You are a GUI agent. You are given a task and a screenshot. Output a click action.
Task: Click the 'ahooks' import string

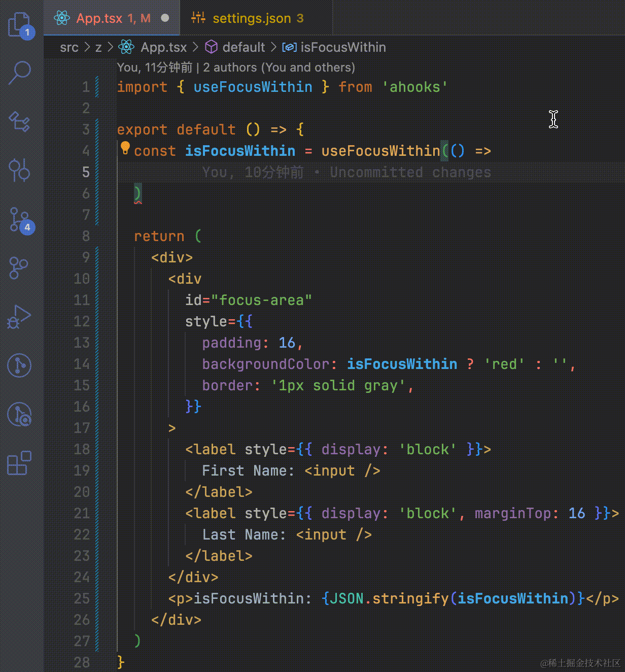pyautogui.click(x=415, y=87)
